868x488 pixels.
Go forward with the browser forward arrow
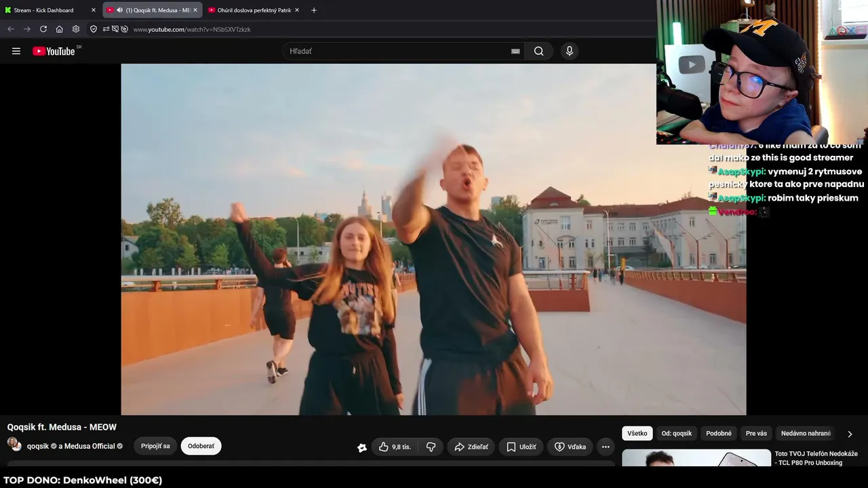27,29
